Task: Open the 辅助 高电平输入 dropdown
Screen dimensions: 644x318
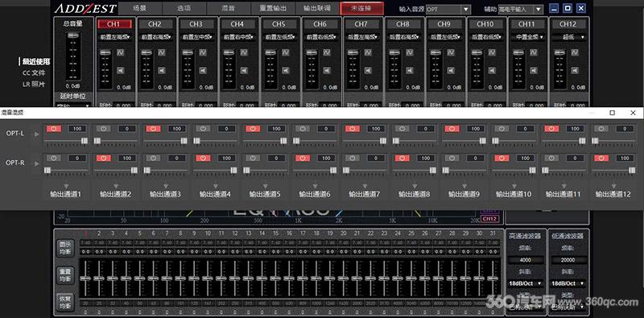Action: 520,10
